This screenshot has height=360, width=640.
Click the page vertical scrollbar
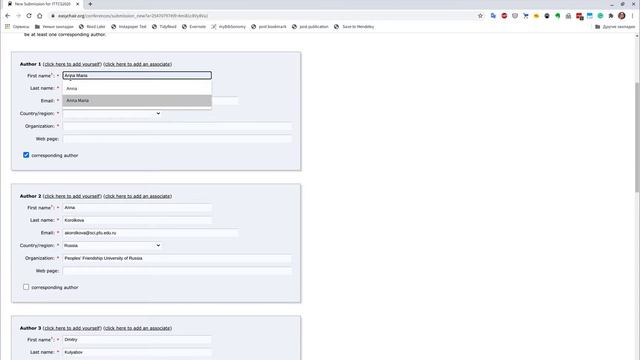point(637,136)
